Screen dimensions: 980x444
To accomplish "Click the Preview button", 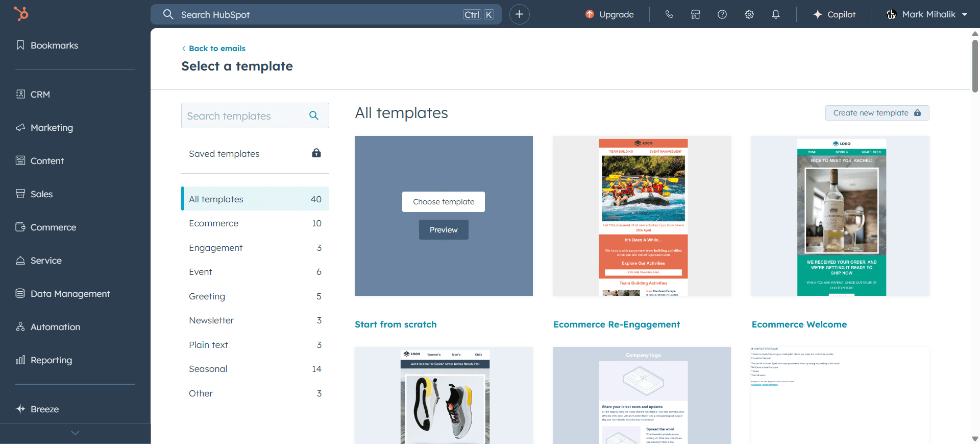I will 444,230.
